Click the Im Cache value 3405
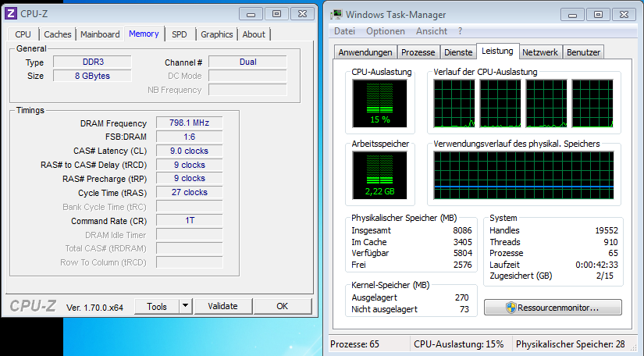 pyautogui.click(x=462, y=242)
